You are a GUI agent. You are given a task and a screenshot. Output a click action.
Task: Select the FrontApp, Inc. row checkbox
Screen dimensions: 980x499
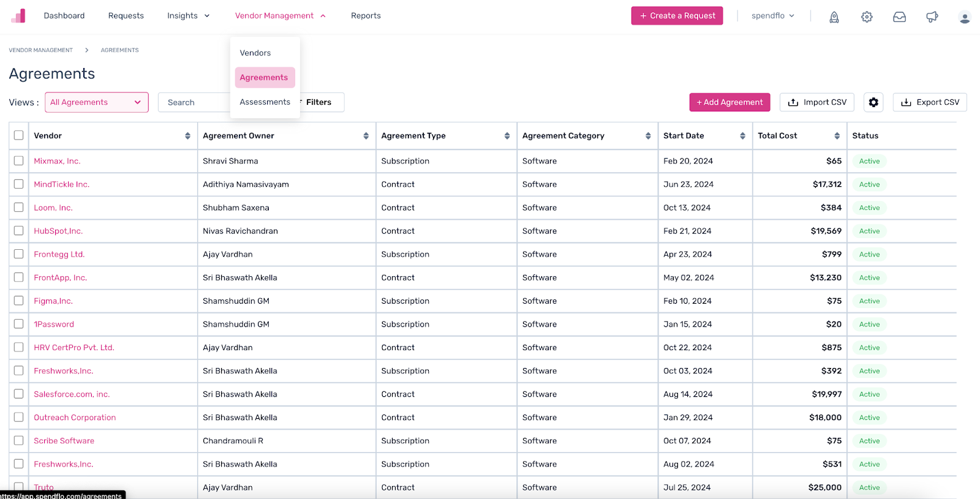[x=19, y=277]
